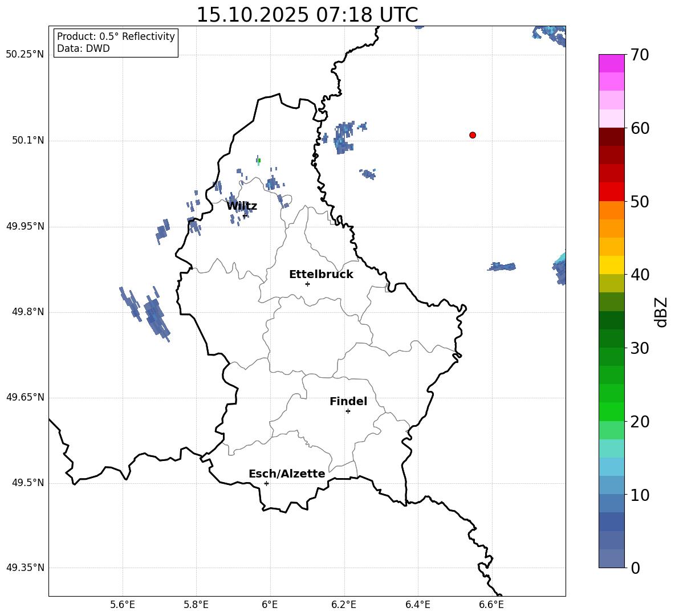Click the 49.65°N latitude label

25,397
